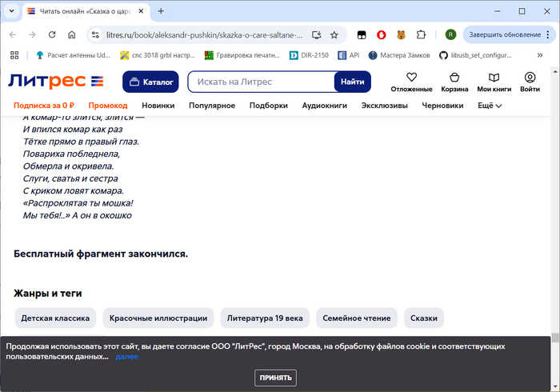Bookmark page with the star icon
The image size is (560, 392).
[334, 35]
